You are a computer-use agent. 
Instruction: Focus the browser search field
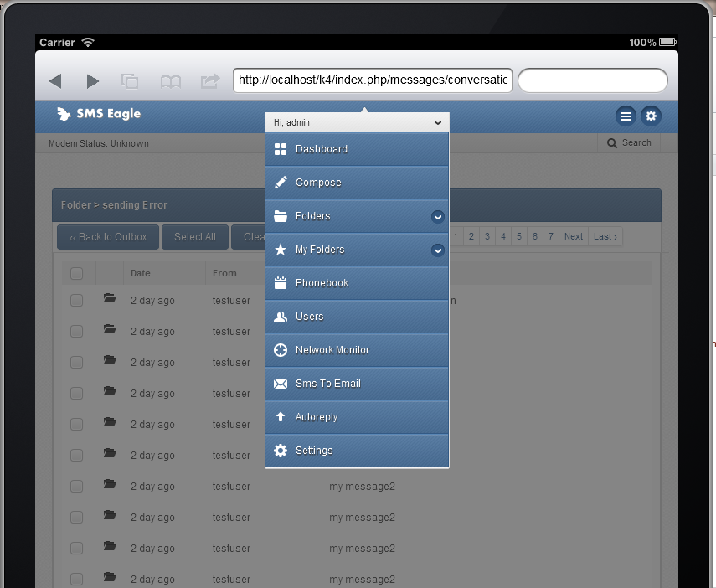[x=593, y=80]
